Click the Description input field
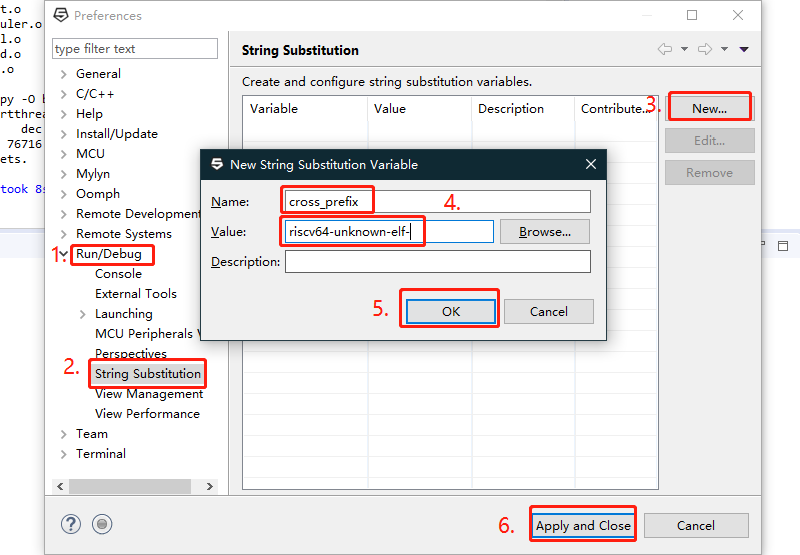 coord(437,262)
